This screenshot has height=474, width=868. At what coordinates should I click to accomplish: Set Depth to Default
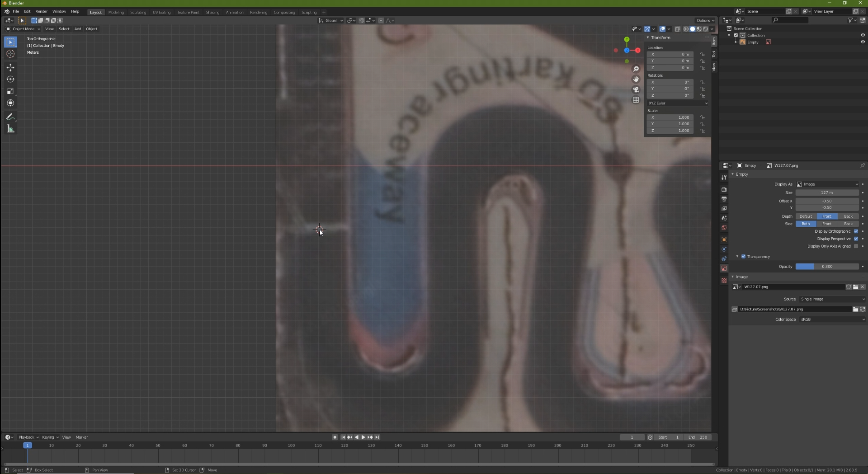[806, 216]
